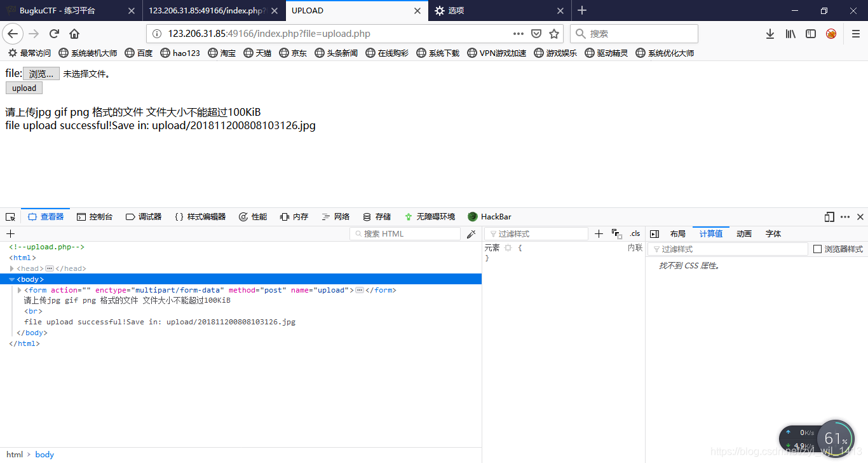Open the 京东 bookmark
The width and height of the screenshot is (868, 463).
tap(293, 53)
